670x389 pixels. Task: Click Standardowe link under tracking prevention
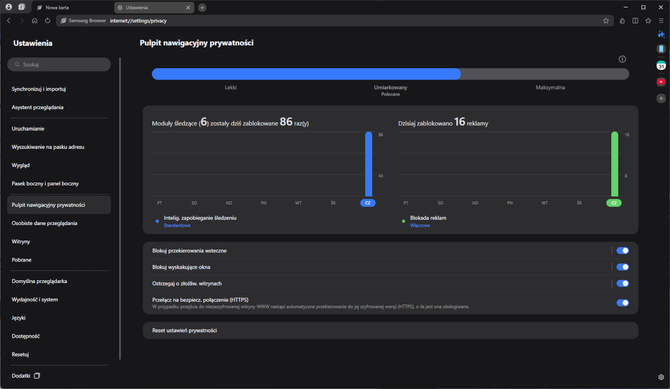click(x=177, y=225)
